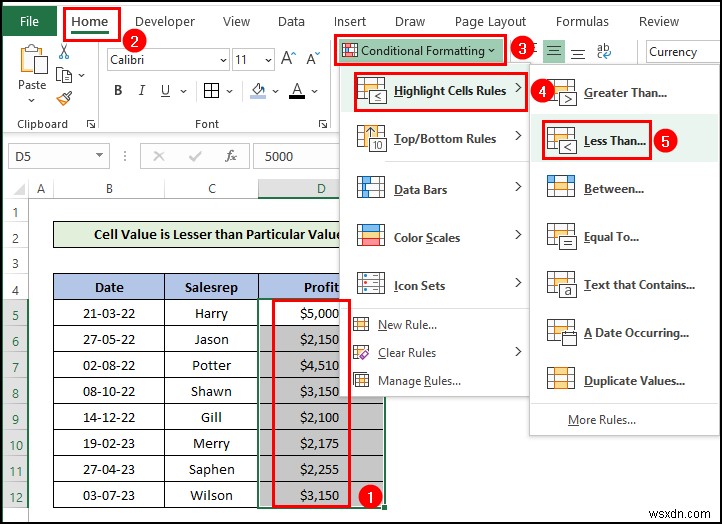Open Borders options arrow
This screenshot has height=524, width=722.
(x=229, y=91)
